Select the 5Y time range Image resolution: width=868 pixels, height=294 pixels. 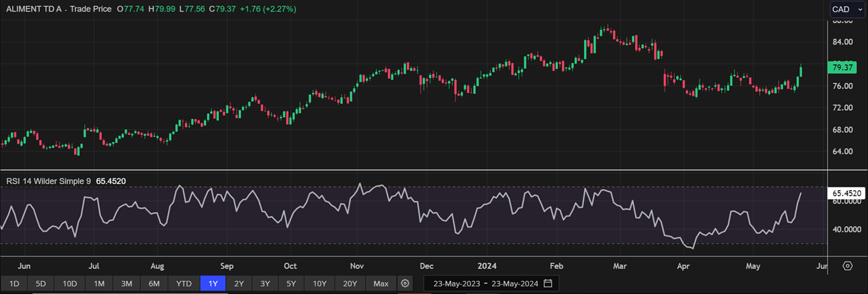(292, 283)
